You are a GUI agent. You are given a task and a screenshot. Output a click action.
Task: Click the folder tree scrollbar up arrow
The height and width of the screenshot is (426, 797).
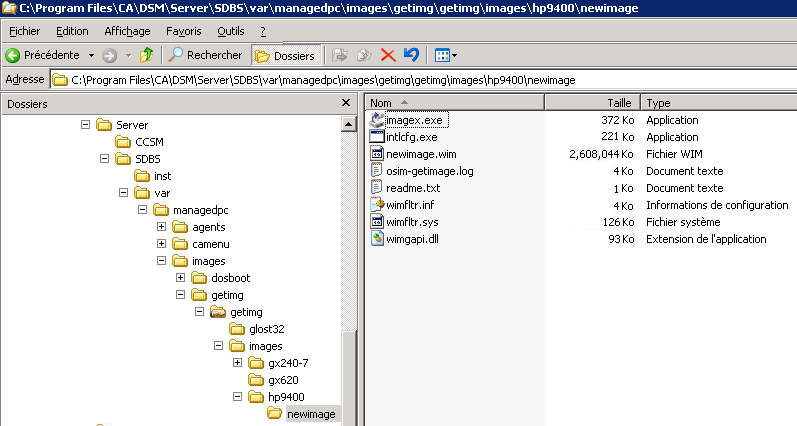(349, 124)
